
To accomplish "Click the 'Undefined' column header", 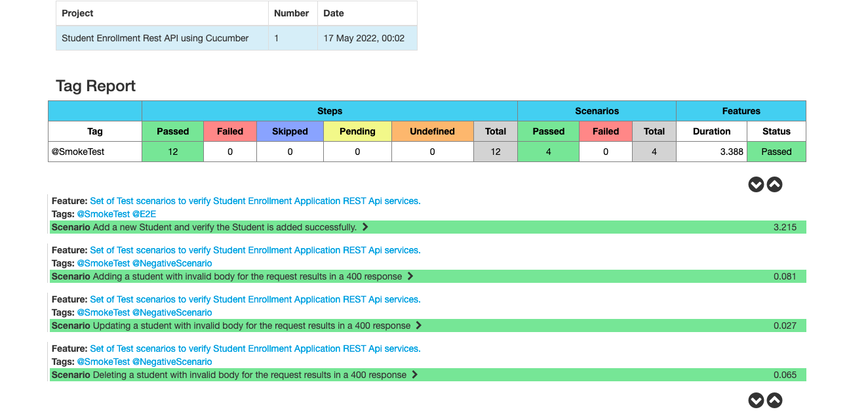I will [x=432, y=131].
